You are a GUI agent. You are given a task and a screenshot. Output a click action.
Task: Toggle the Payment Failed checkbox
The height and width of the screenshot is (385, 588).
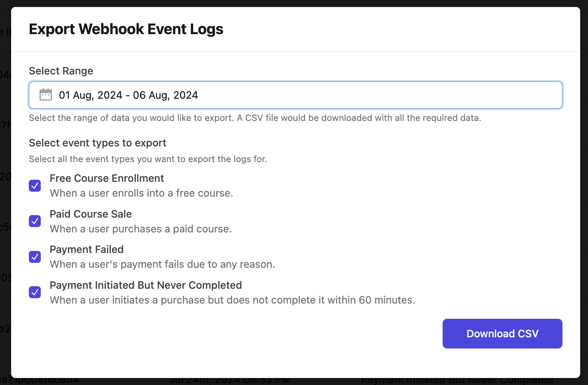(35, 257)
